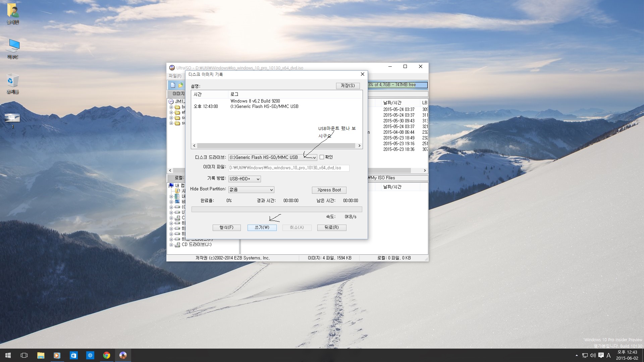644x362 pixels.
Task: Close the 디스크 이미지 기록 dialog
Action: pos(362,74)
